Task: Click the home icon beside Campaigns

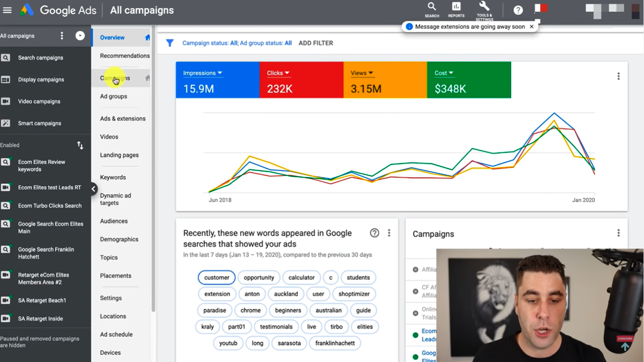Action: (148, 78)
